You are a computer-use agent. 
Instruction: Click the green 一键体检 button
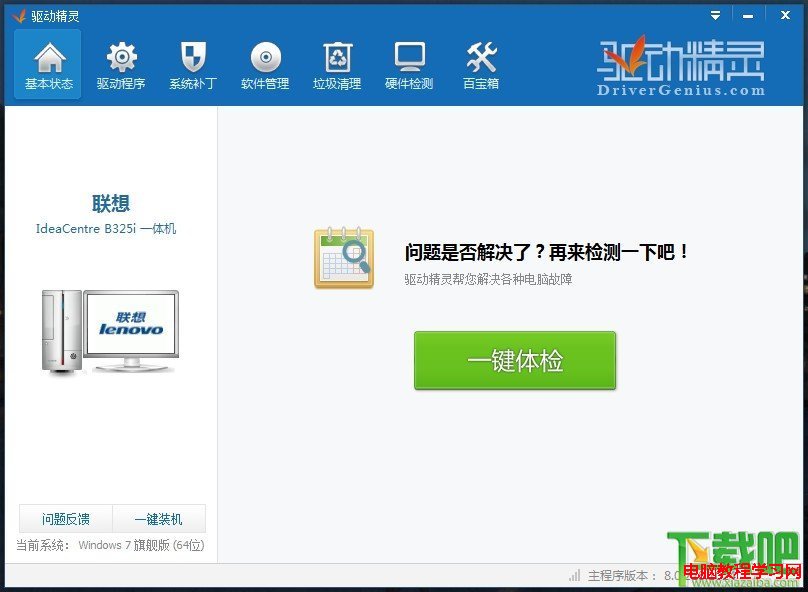coord(515,360)
